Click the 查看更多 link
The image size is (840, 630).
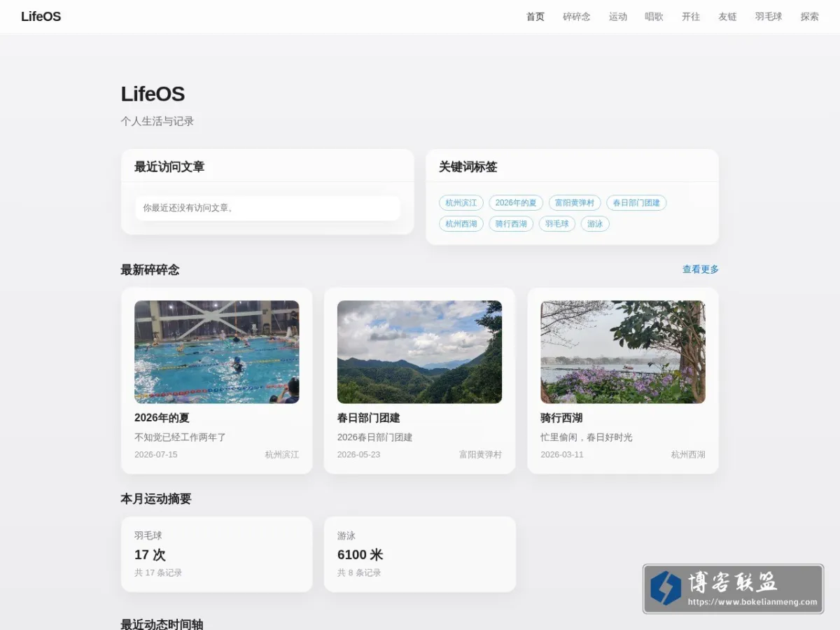[701, 269]
